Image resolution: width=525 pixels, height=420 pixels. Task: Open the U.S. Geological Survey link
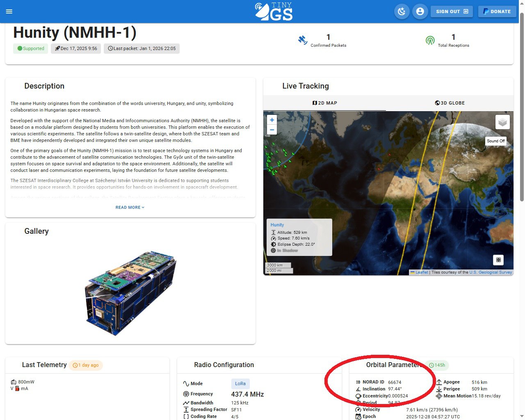pos(491,272)
